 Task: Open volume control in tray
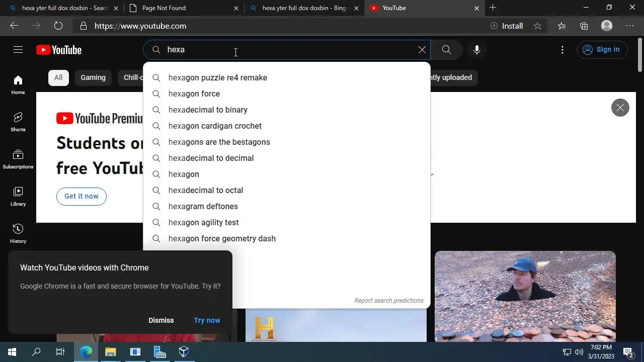579,352
